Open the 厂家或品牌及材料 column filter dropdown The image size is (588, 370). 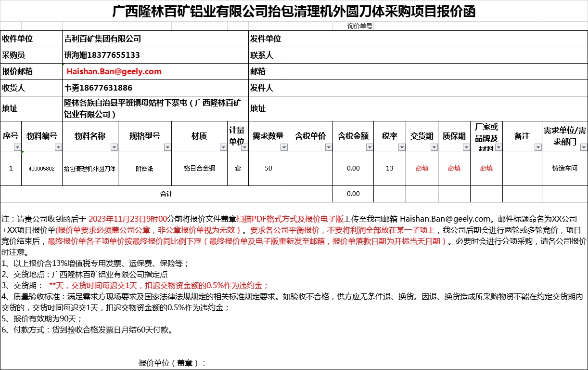pos(499,147)
